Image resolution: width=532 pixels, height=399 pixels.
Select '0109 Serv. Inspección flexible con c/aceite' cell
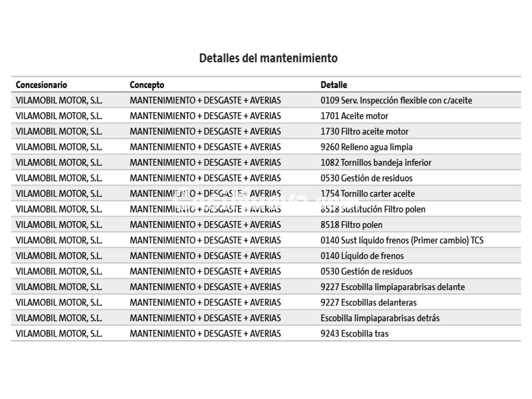(396, 100)
